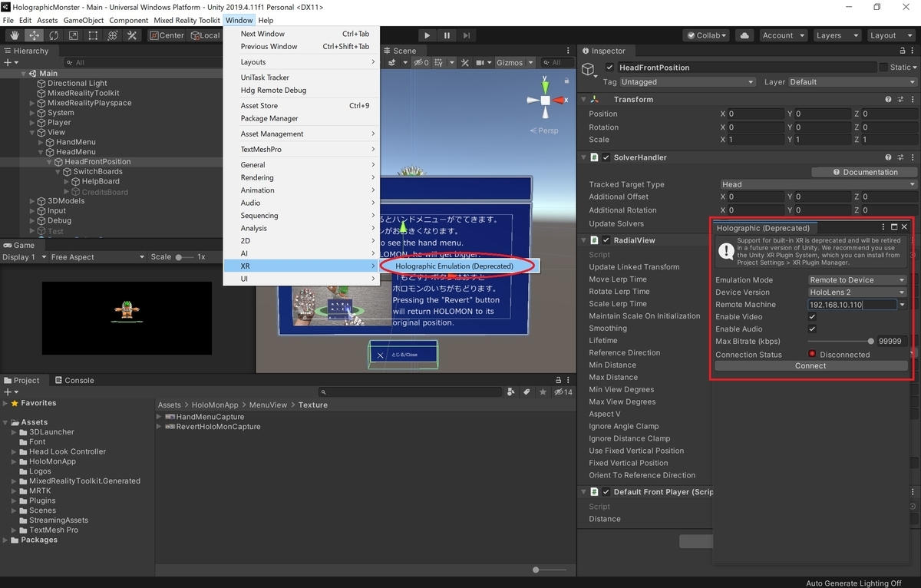Toggle HeadFrontPosition active checkbox
This screenshot has width=921, height=588.
coord(610,68)
